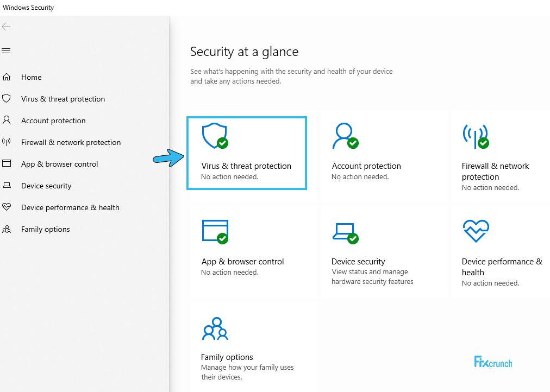Click the large browser window icon tile
Image resolution: width=550 pixels, height=392 pixels.
point(215,231)
